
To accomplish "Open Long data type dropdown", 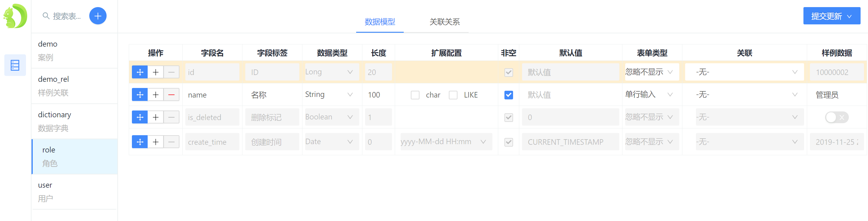I will coord(332,72).
